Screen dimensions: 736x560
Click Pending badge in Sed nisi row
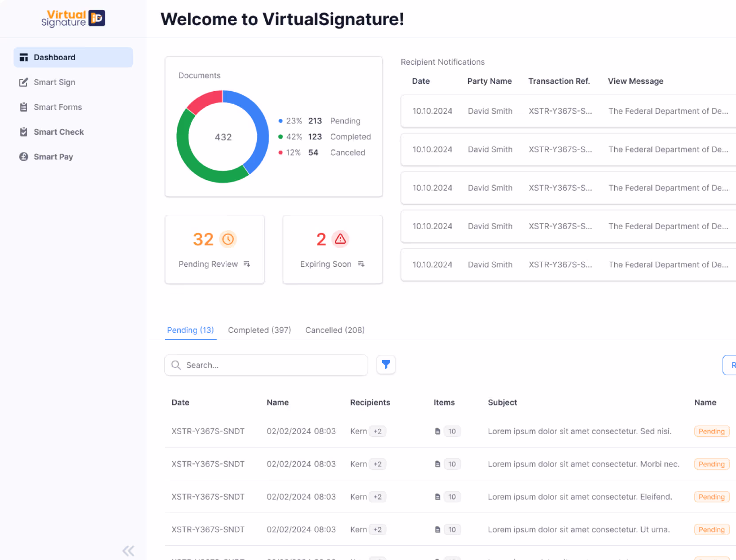pos(712,431)
